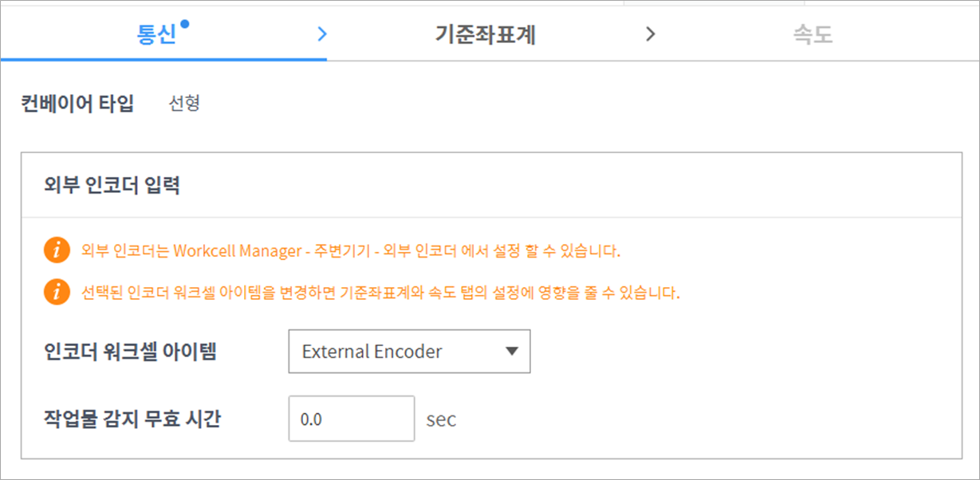Click the 컨베이어 타입 label
Viewport: 980px width, 480px height.
(x=77, y=104)
